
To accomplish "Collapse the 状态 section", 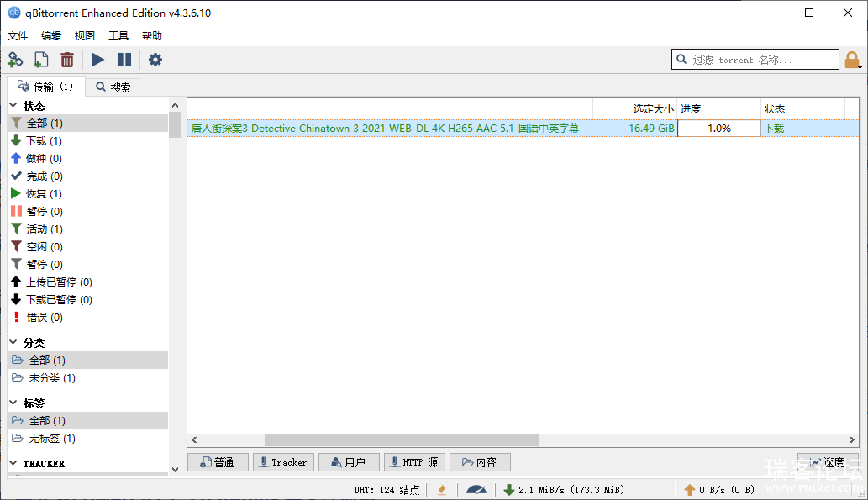I will point(13,105).
